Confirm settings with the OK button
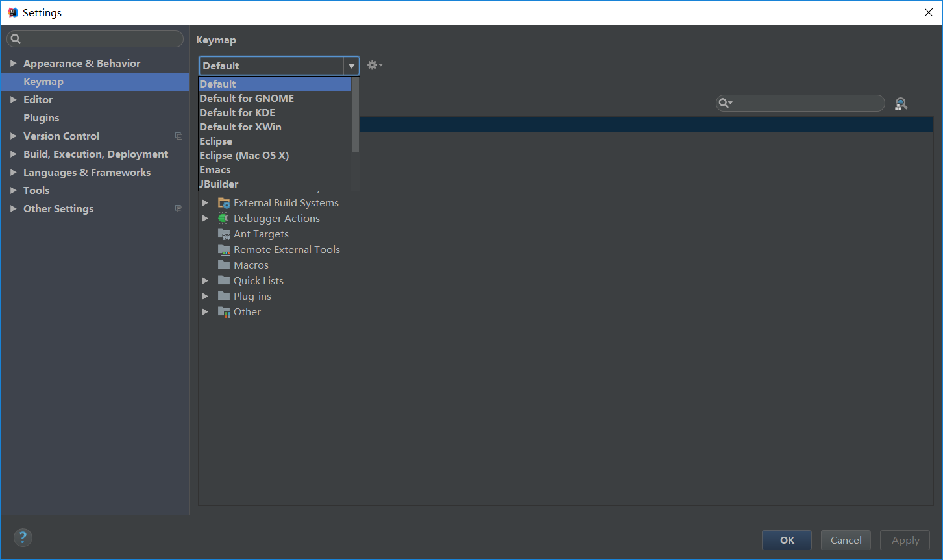This screenshot has width=943, height=560. [x=787, y=540]
